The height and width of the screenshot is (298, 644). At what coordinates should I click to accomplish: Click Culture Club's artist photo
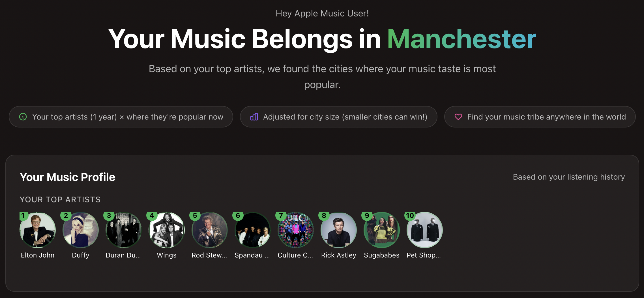tap(295, 230)
